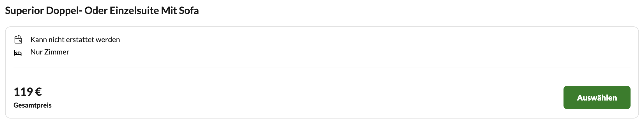This screenshot has width=644, height=123.
Task: Click the euro symbol next to 119
Action: 38,92
